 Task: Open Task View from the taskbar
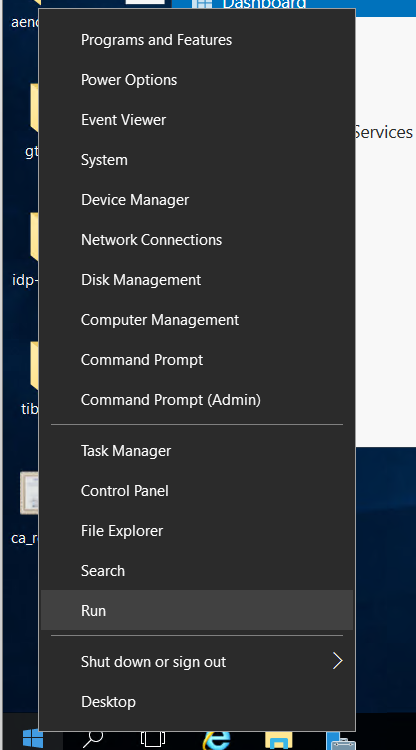tap(153, 739)
